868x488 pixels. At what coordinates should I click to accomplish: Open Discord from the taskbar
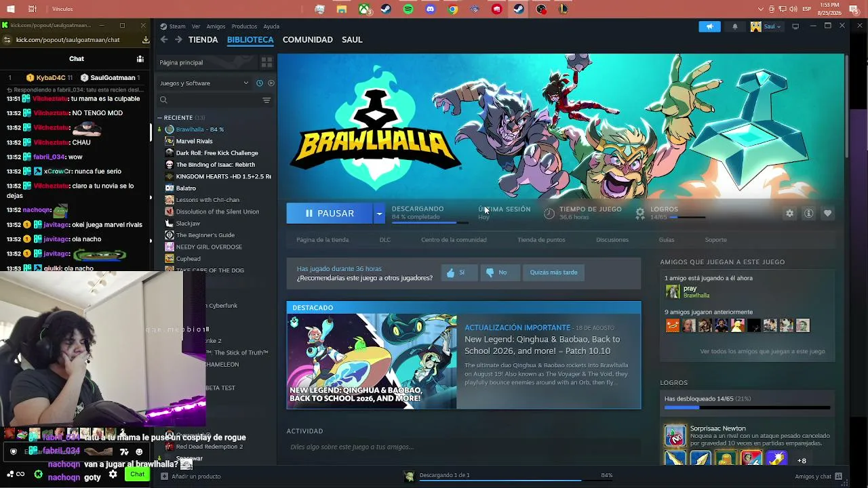[431, 9]
